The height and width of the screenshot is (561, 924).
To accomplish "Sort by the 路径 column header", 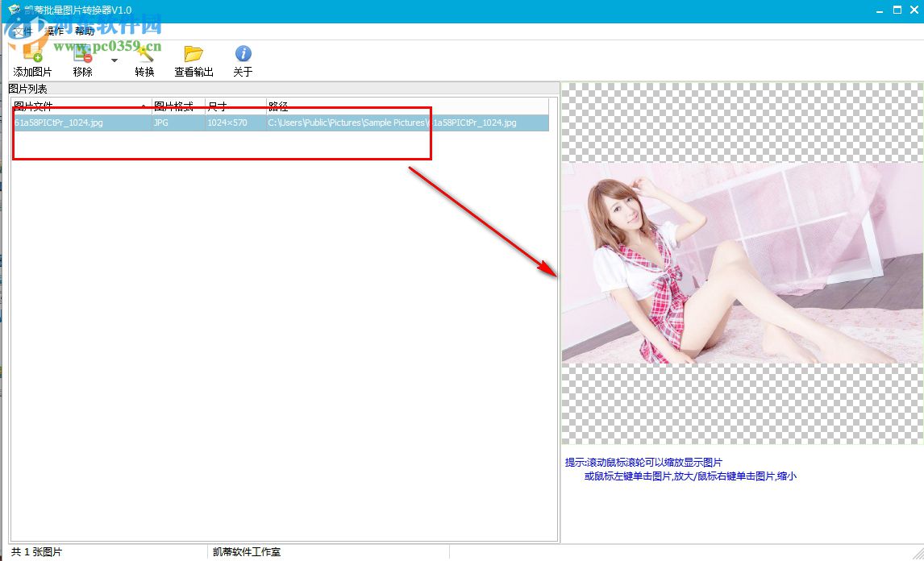I will click(x=407, y=106).
